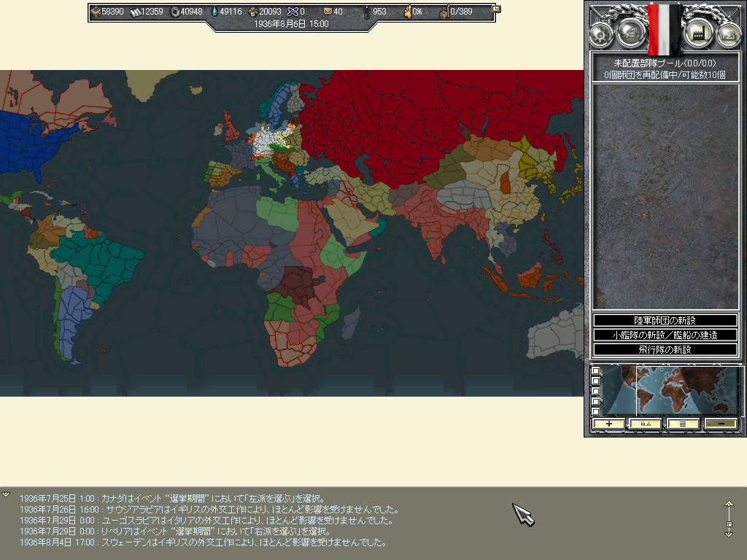Image resolution: width=747 pixels, height=560 pixels.
Task: Click the dissent flame icon showing 0%
Action: coord(408,12)
